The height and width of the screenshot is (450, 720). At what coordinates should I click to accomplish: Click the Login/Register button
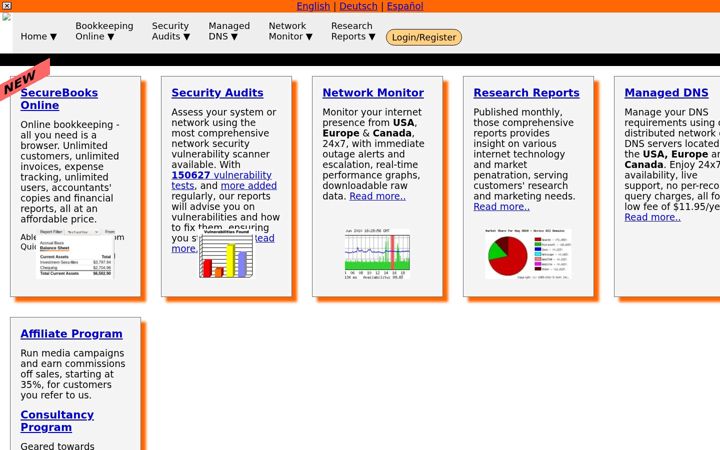pyautogui.click(x=424, y=37)
